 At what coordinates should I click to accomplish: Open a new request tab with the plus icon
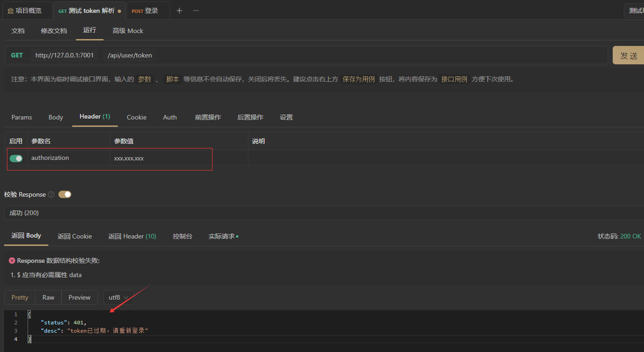[179, 10]
